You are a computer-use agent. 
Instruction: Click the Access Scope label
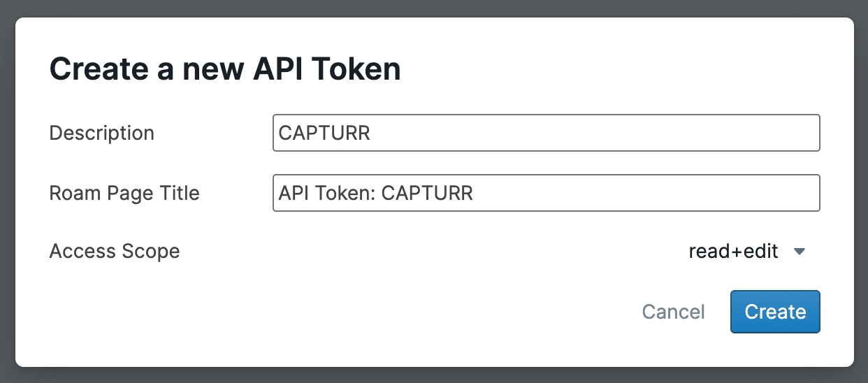pyautogui.click(x=115, y=252)
